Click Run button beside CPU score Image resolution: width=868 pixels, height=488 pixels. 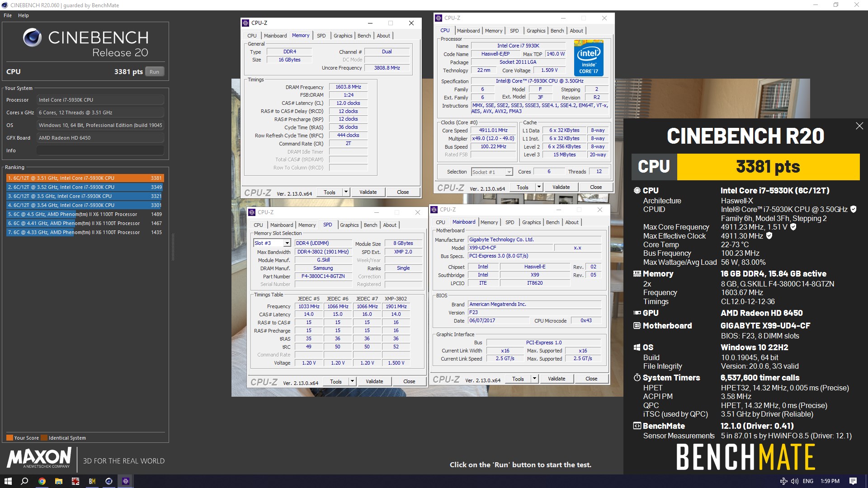[155, 71]
